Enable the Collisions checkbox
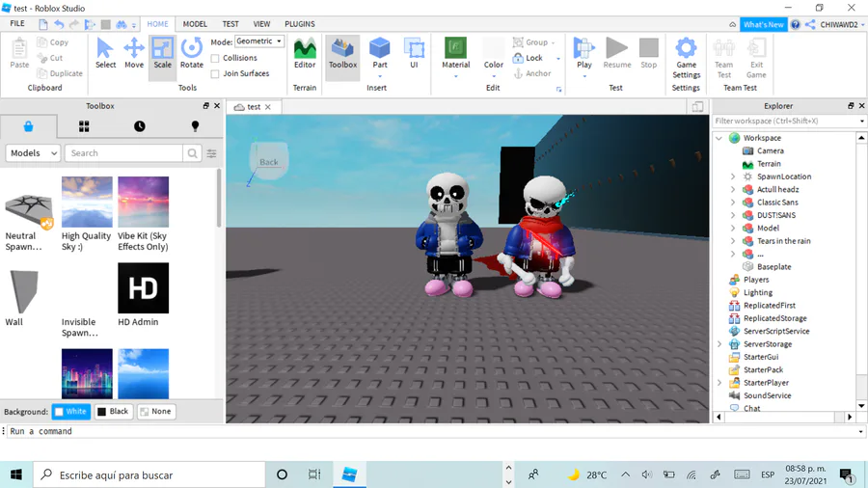This screenshot has width=868, height=488. pos(215,58)
